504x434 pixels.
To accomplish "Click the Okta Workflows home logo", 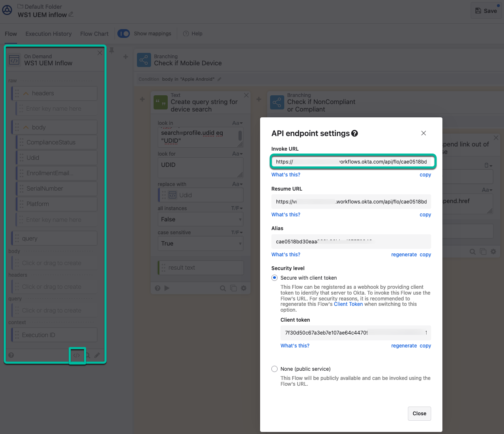I will tap(7, 10).
